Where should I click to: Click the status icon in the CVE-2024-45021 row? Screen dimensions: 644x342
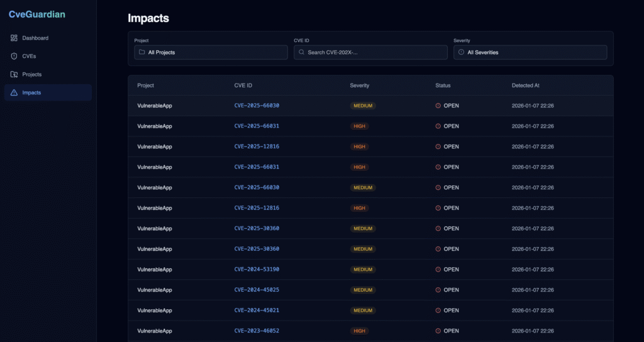point(438,311)
